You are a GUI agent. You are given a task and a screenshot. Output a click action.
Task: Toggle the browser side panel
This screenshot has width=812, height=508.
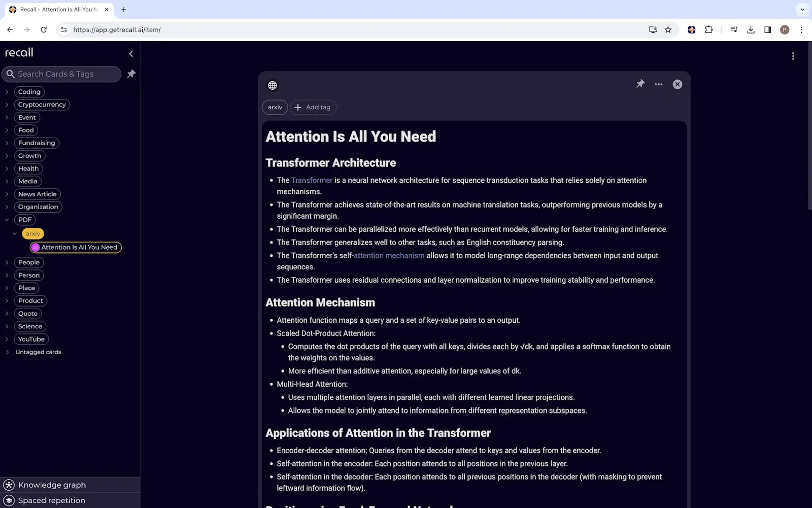[x=768, y=30]
